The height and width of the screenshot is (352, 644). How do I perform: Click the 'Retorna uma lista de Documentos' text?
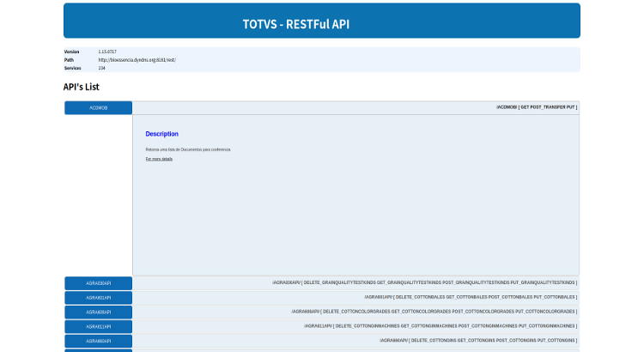[188, 149]
